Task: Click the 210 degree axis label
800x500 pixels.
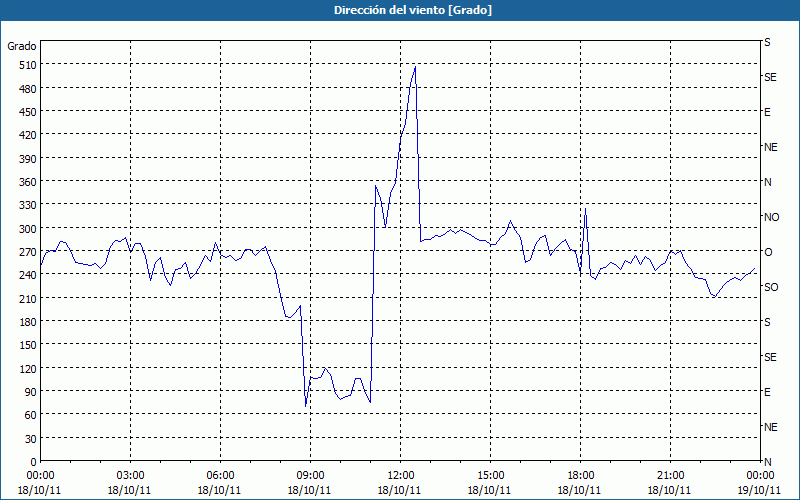Action: tap(28, 298)
